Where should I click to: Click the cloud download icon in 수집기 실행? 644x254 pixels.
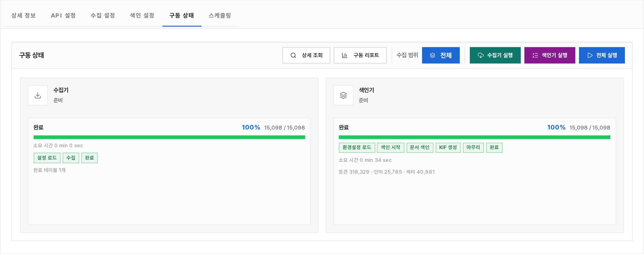click(x=480, y=55)
